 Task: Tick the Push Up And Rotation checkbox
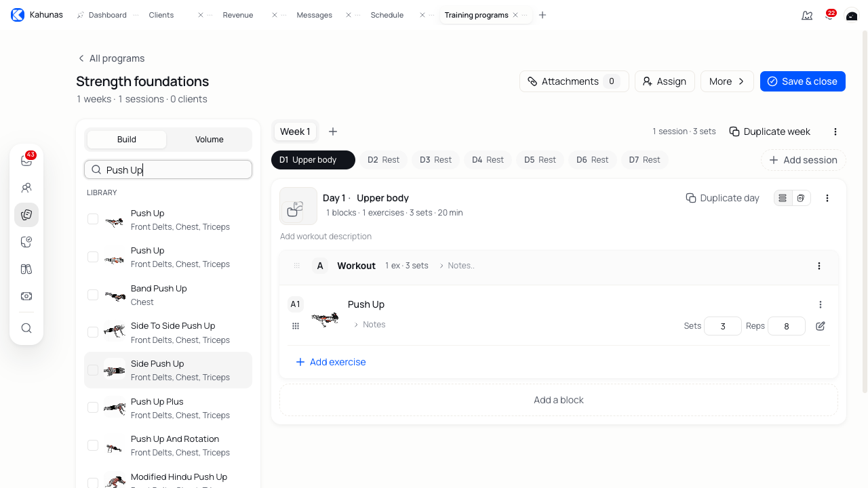click(x=93, y=445)
